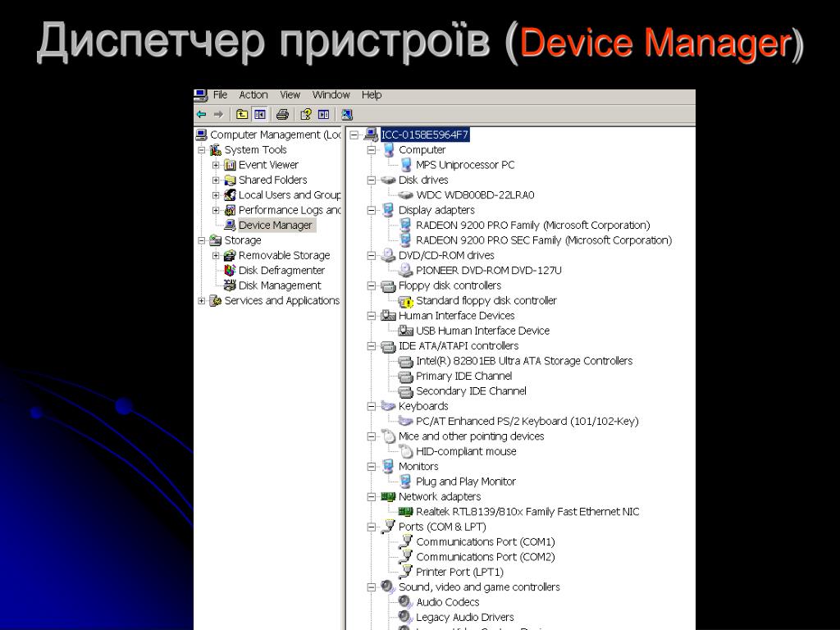The width and height of the screenshot is (840, 630).
Task: Select MPS Uniprocessor PC
Action: pos(465,165)
